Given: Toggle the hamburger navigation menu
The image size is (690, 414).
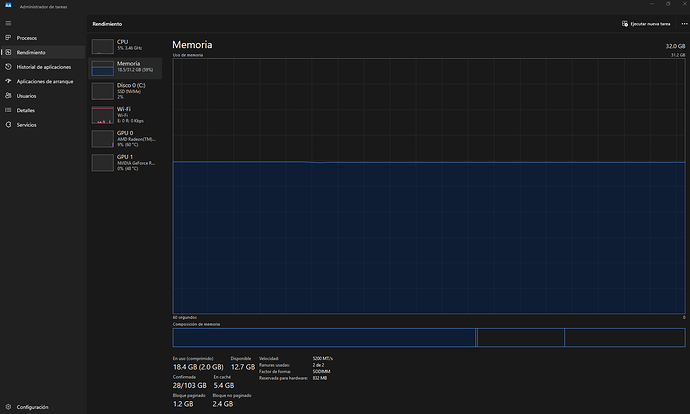Looking at the screenshot, I should [8, 23].
